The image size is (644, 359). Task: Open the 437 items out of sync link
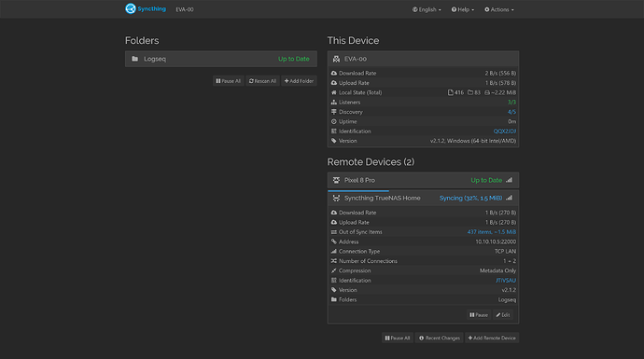492,232
